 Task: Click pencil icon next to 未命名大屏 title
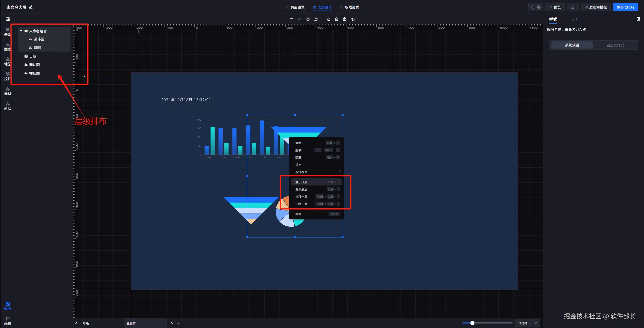click(x=31, y=7)
